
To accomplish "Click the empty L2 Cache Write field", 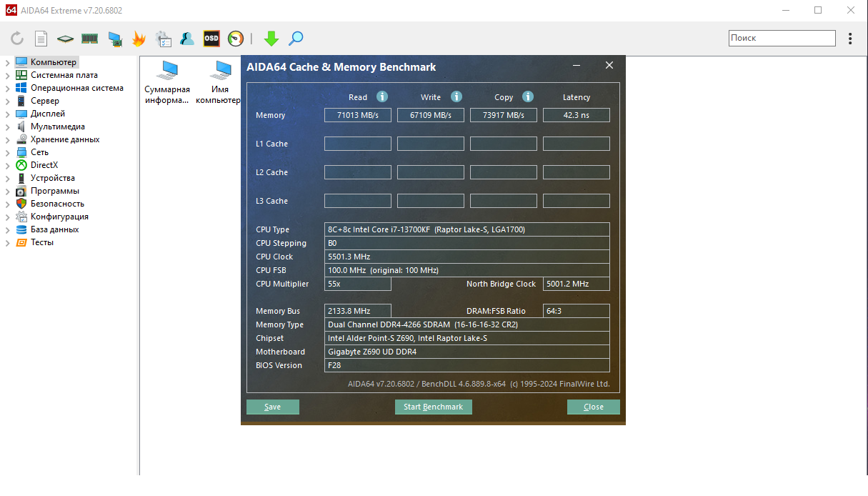I will pyautogui.click(x=431, y=172).
